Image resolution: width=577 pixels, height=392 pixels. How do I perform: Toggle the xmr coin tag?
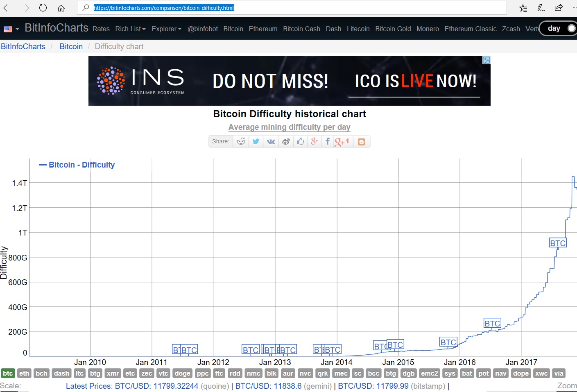tap(113, 373)
